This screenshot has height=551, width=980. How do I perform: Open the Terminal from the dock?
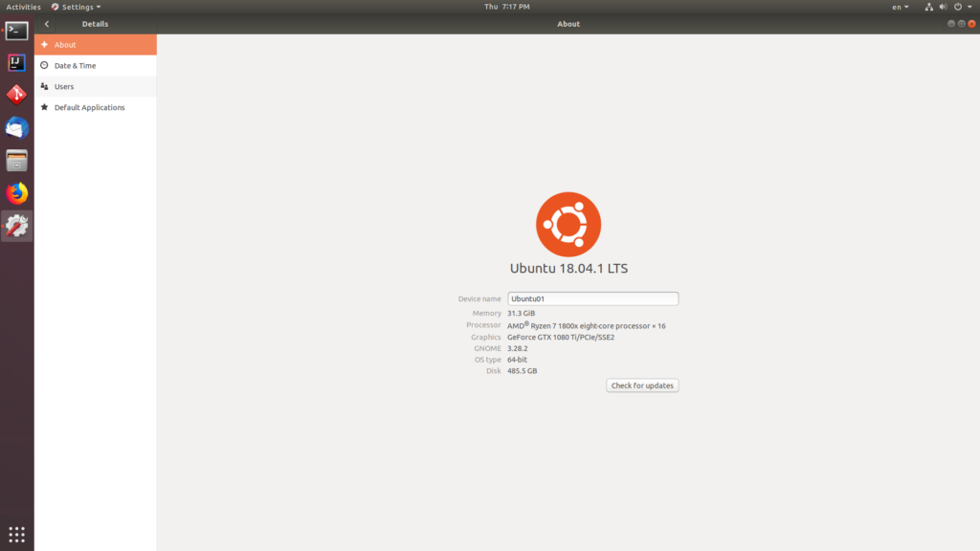[x=16, y=31]
